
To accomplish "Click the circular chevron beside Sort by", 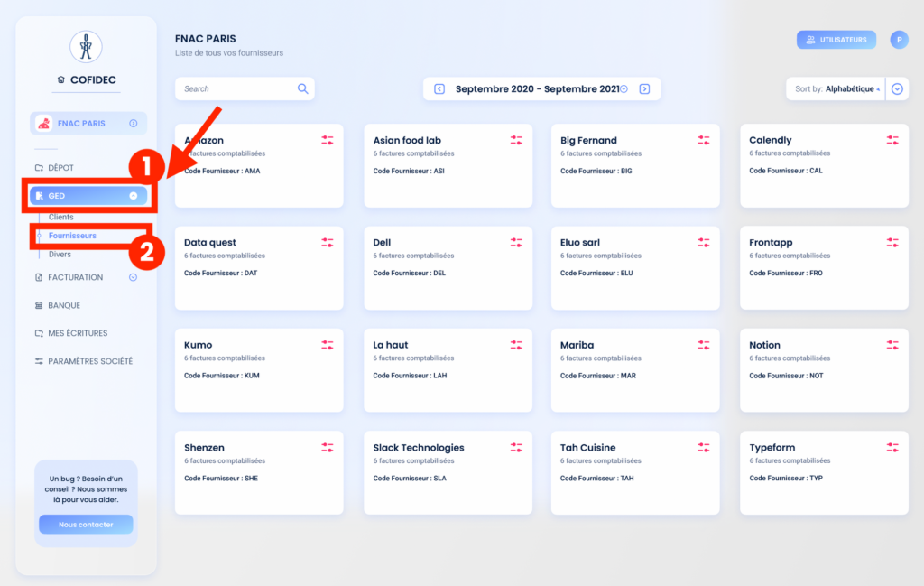I will click(x=898, y=89).
